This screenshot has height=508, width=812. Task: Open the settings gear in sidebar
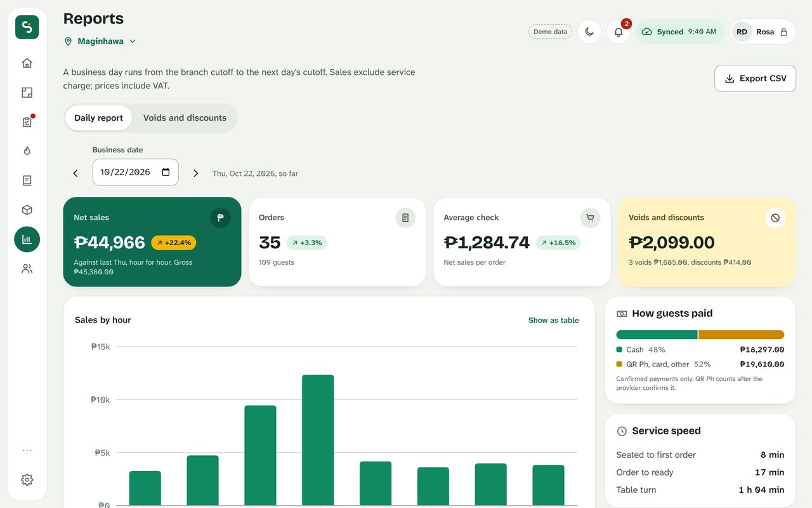(x=27, y=480)
